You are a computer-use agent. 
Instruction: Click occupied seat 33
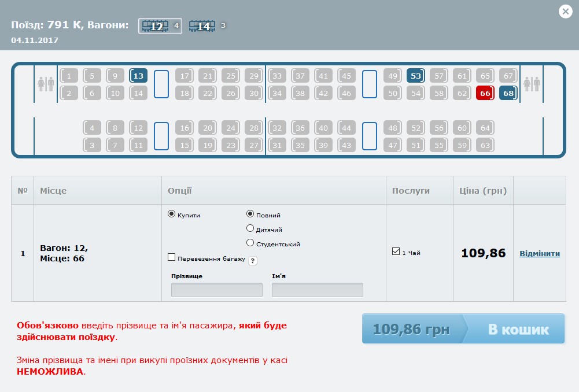coord(277,76)
